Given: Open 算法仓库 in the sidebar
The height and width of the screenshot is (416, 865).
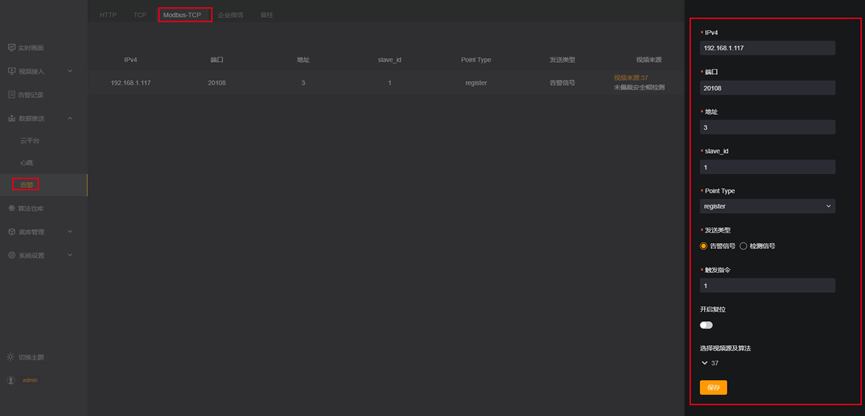Looking at the screenshot, I should (31, 209).
